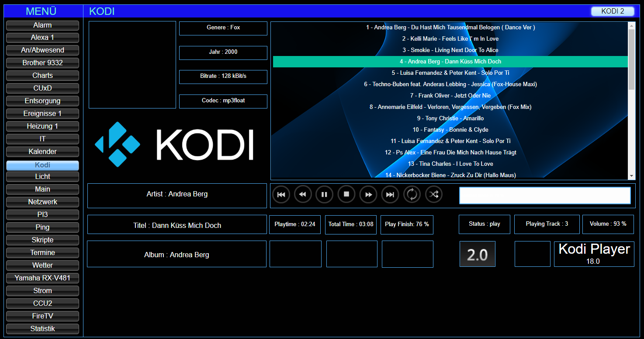Play track 10 Fantasy Bonnie & Clyde
Viewport: 644px width, 339px height.
[450, 130]
